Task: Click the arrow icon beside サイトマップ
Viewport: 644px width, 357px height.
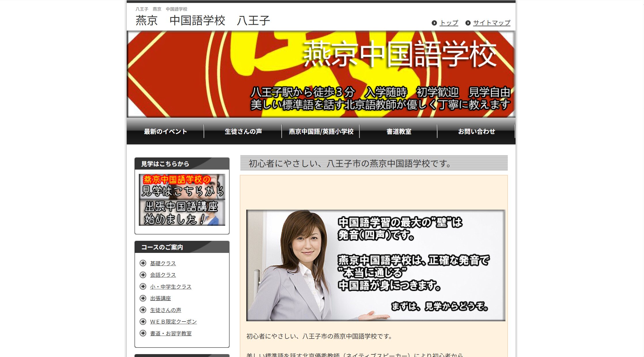Action: coord(468,23)
